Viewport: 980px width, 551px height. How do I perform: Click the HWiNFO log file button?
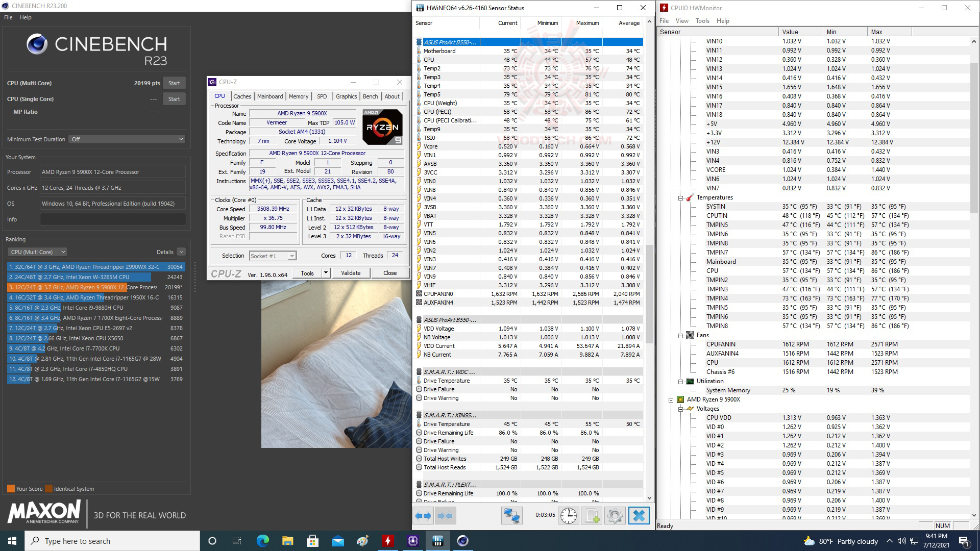(x=592, y=516)
